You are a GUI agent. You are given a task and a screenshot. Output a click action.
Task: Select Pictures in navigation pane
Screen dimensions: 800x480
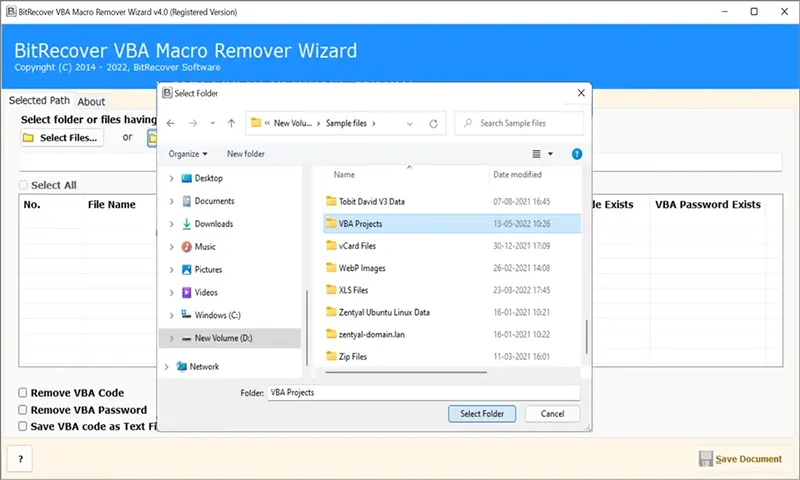tap(202, 269)
